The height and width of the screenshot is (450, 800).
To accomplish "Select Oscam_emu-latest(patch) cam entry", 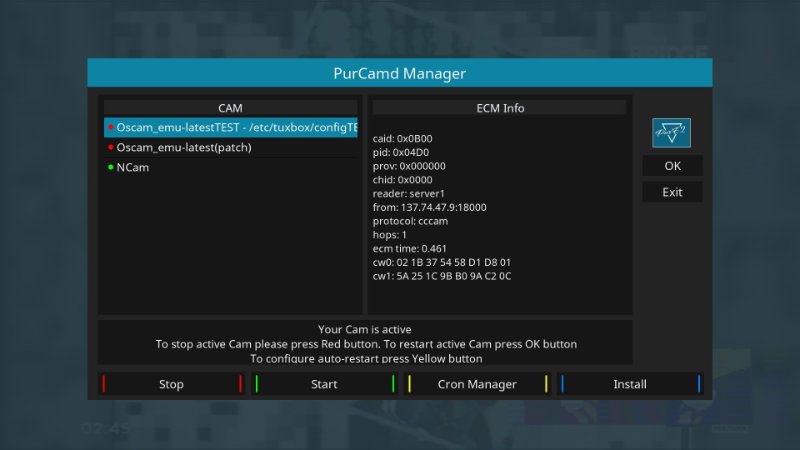I will (231, 147).
